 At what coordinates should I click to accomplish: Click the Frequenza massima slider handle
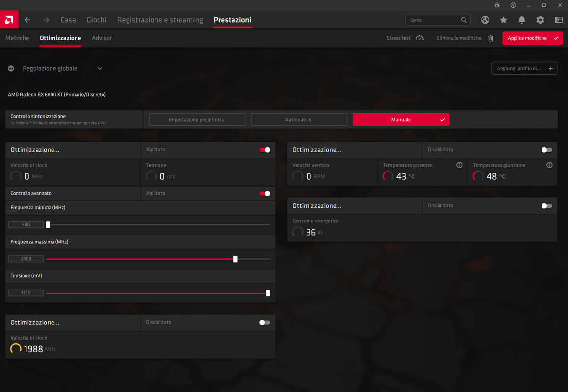pyautogui.click(x=235, y=259)
